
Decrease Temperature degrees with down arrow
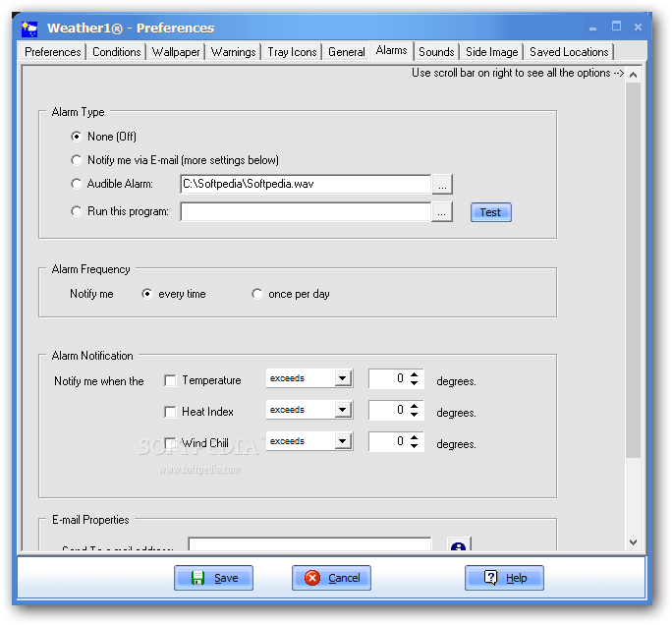[x=414, y=383]
